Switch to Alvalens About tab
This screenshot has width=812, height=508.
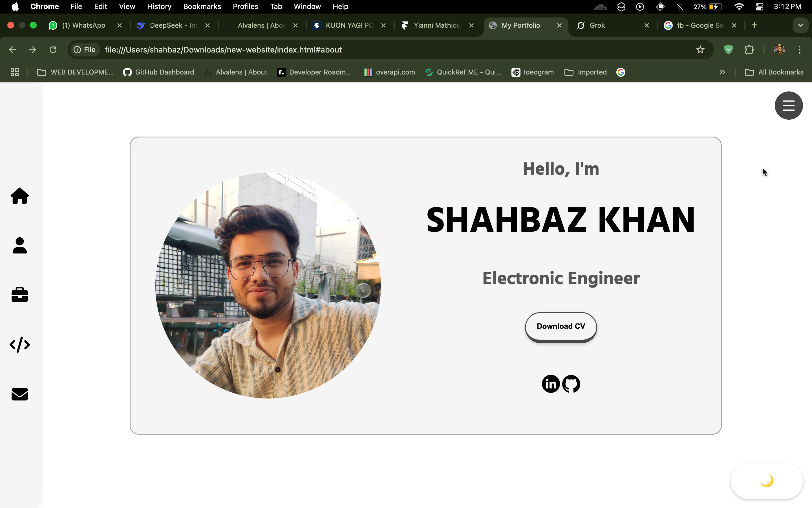coord(261,25)
